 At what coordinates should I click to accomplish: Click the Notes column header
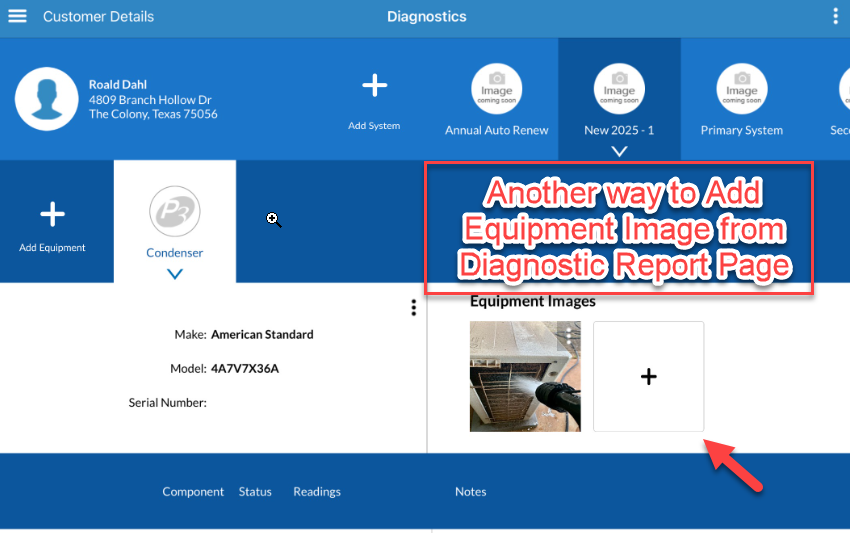coord(470,492)
